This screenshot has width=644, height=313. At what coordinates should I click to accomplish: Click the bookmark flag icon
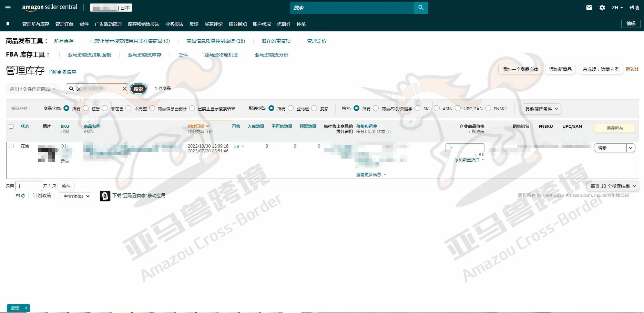tap(8, 24)
